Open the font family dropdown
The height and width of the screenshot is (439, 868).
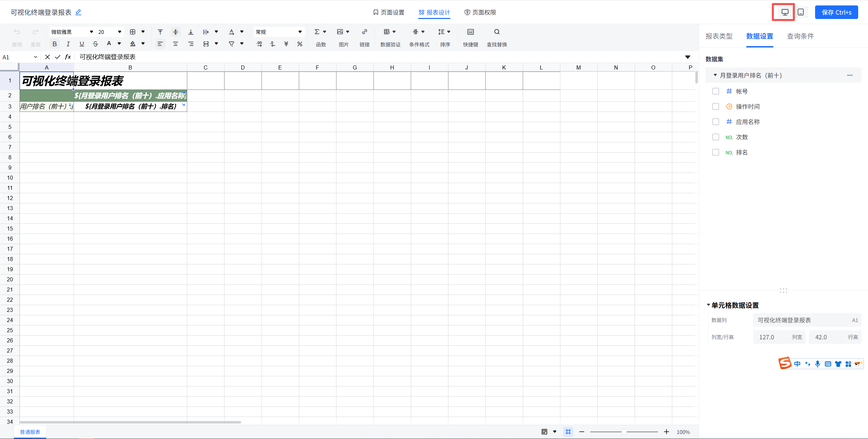(x=72, y=32)
